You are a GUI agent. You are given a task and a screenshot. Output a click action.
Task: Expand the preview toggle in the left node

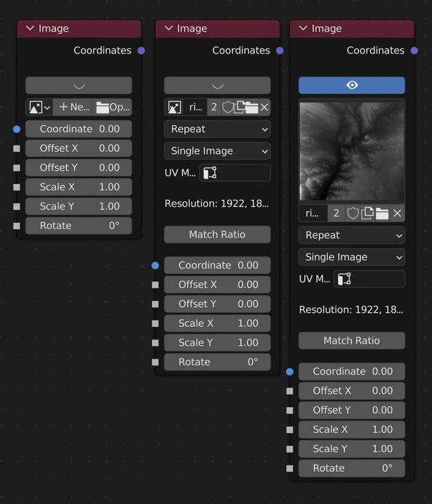79,85
